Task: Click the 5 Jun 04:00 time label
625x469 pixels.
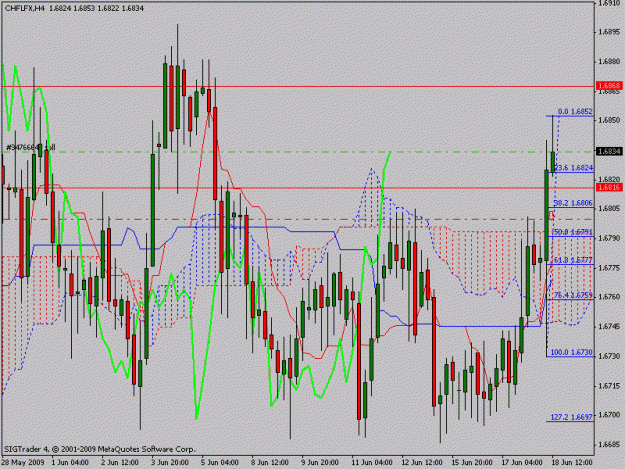Action: pyautogui.click(x=220, y=462)
